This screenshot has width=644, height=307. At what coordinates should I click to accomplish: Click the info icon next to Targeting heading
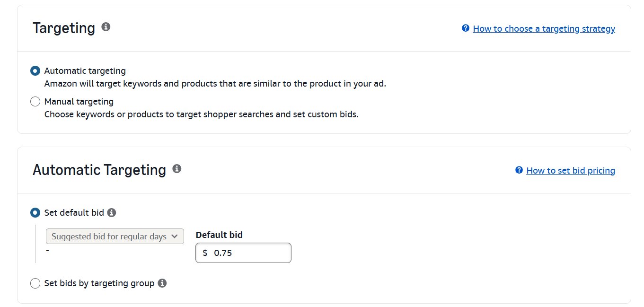105,27
